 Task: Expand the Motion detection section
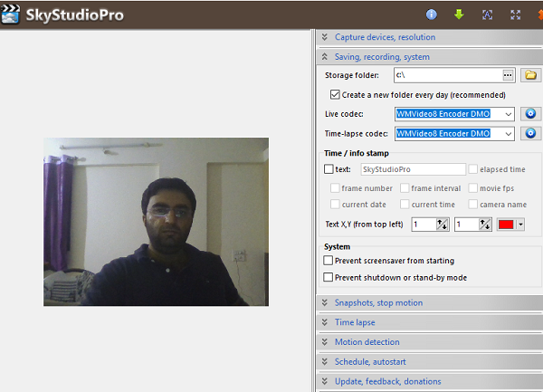(367, 341)
